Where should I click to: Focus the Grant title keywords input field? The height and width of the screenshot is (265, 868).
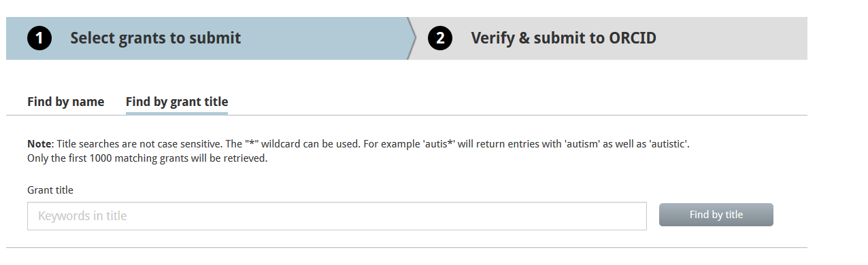(337, 216)
